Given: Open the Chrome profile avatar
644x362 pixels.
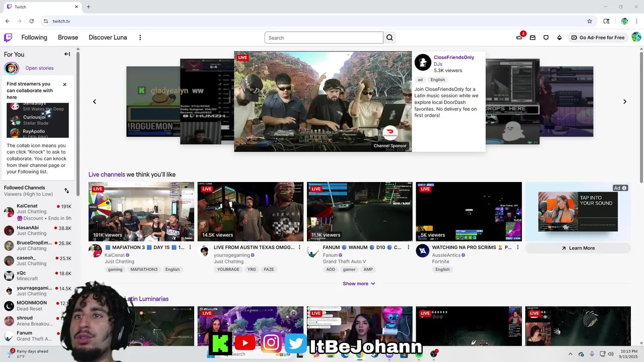Looking at the screenshot, I should click(624, 21).
